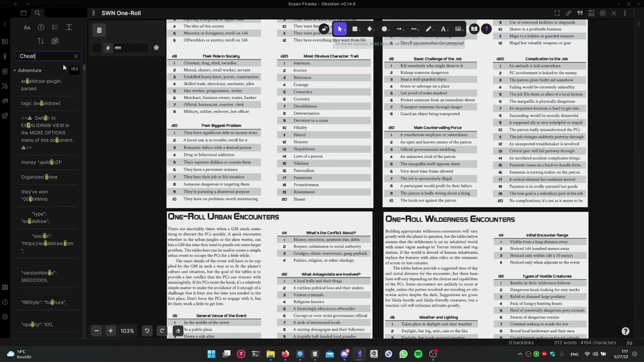This screenshot has height=362, width=644.
Task: Select the Arrow drawing tool
Action: tap(399, 29)
